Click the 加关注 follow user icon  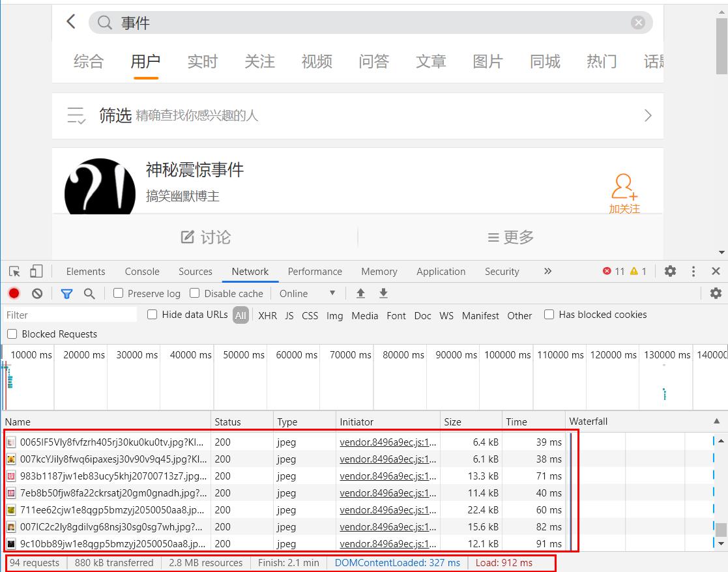pos(624,193)
